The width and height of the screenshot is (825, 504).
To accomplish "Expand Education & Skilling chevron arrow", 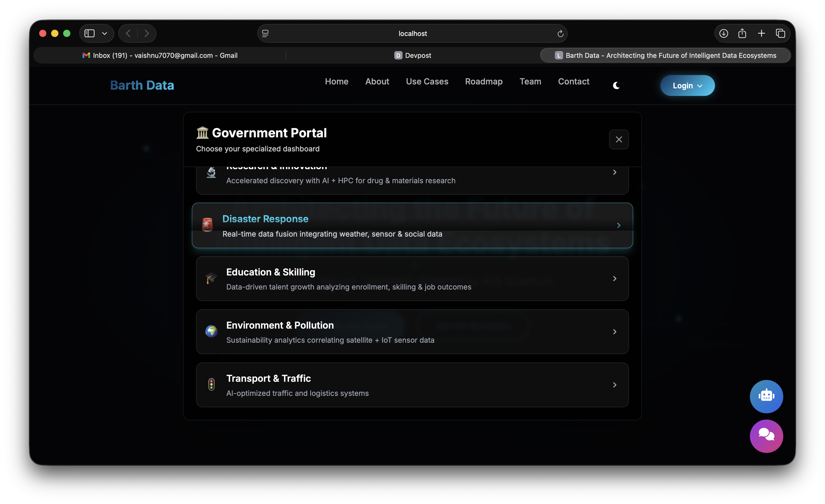I will click(614, 278).
